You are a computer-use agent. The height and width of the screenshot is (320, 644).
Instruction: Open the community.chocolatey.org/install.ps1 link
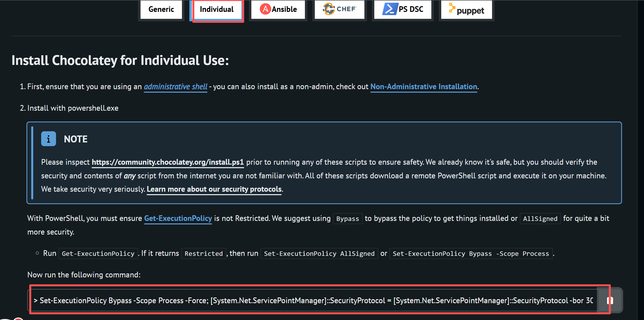[168, 162]
